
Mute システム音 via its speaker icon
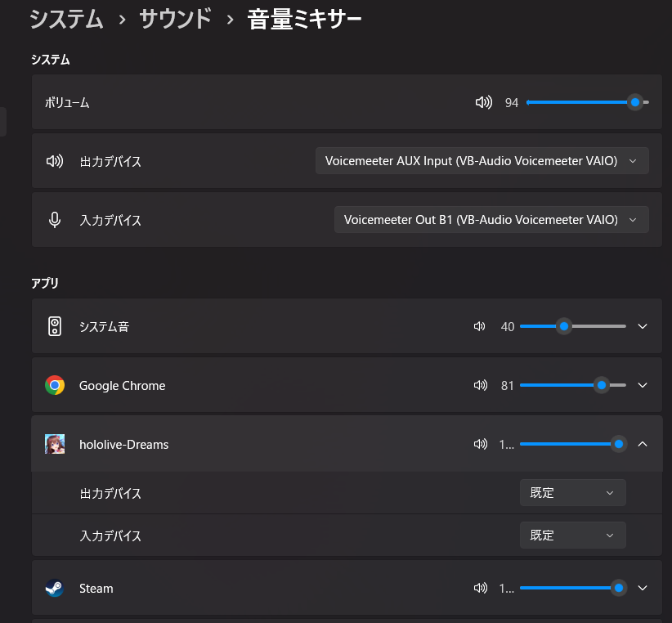pos(479,326)
